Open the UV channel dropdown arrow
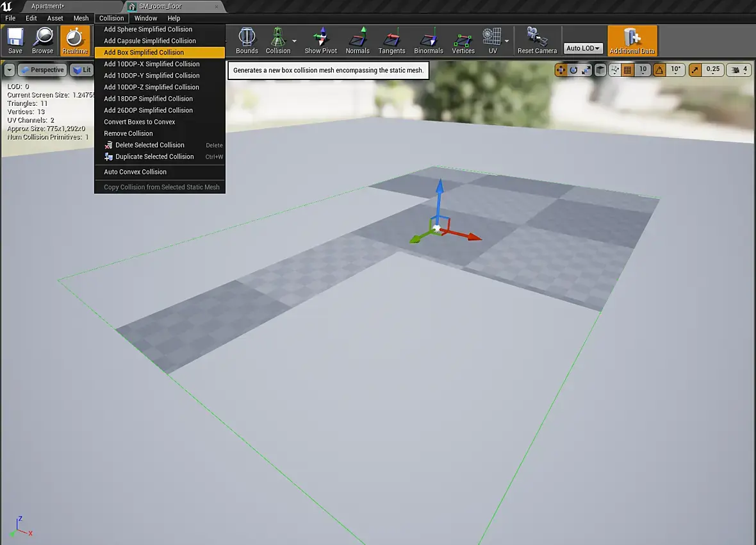The width and height of the screenshot is (756, 545). click(507, 41)
